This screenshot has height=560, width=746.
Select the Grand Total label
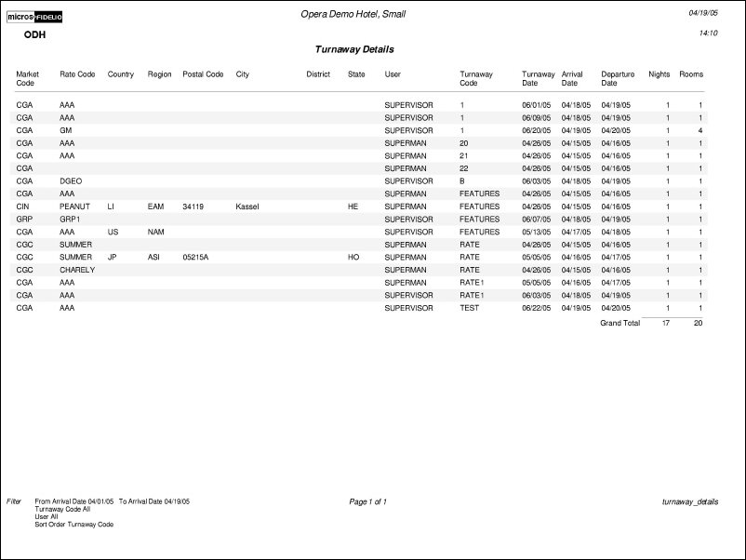(619, 323)
